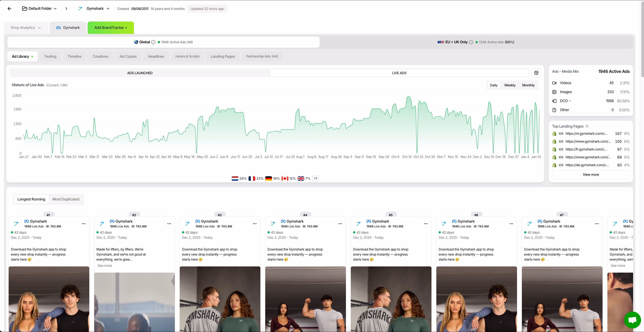Click View more under Top Landing Pages
The height and width of the screenshot is (332, 644).
click(591, 174)
